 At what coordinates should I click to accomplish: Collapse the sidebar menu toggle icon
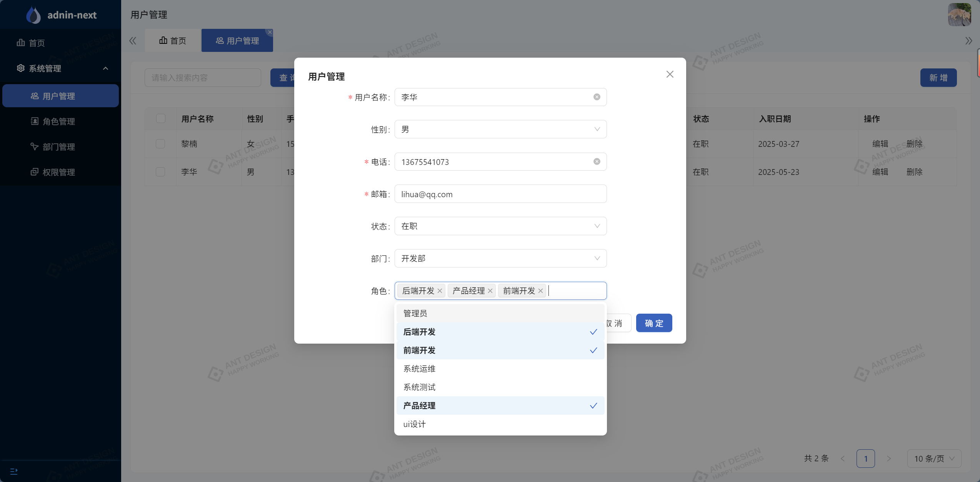[x=14, y=471]
